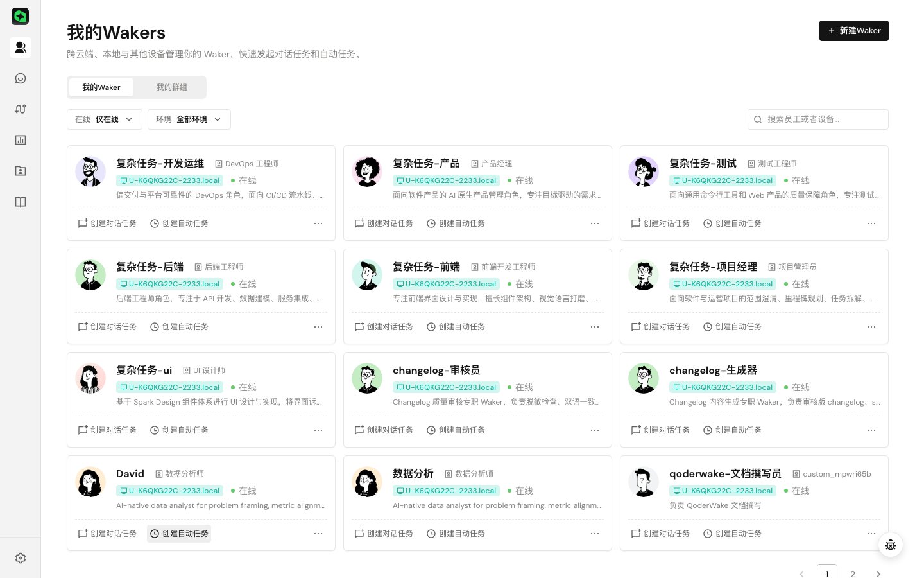This screenshot has height=578, width=924.
Task: Open more options for 复杂任务-开发运维
Action: pyautogui.click(x=318, y=223)
